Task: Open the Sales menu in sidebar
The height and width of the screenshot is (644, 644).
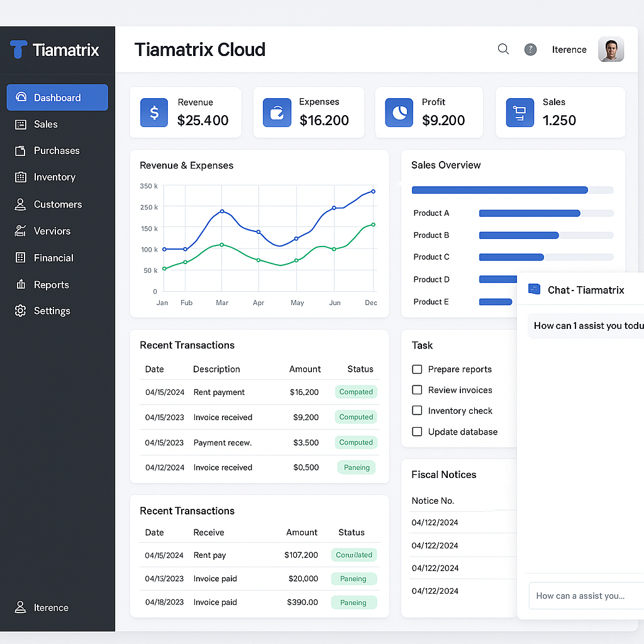Action: (x=45, y=125)
